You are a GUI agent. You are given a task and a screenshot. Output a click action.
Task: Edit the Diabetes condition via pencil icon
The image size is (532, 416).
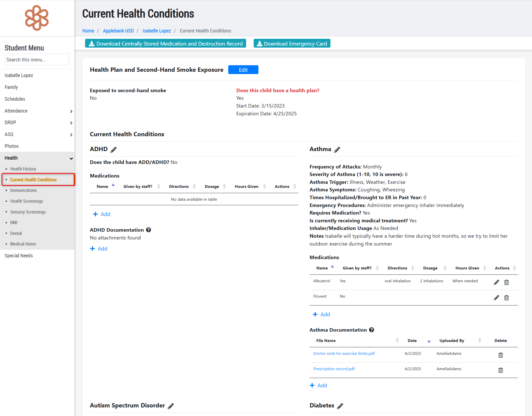coord(340,406)
